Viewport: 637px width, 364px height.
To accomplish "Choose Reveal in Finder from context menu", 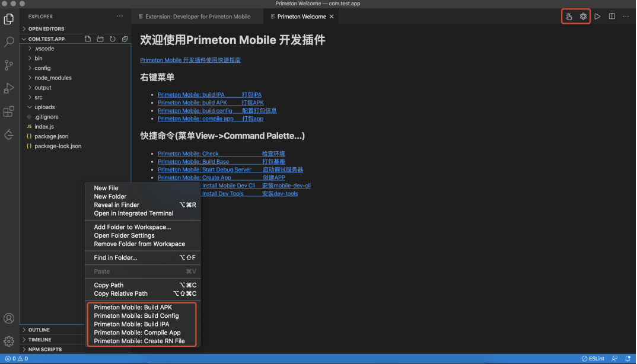I will coord(116,205).
